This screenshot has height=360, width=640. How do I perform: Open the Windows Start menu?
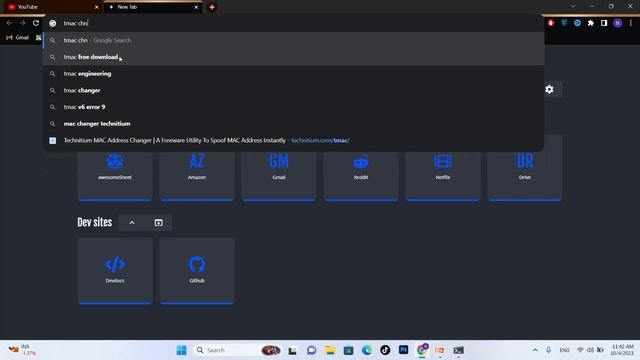coord(182,350)
